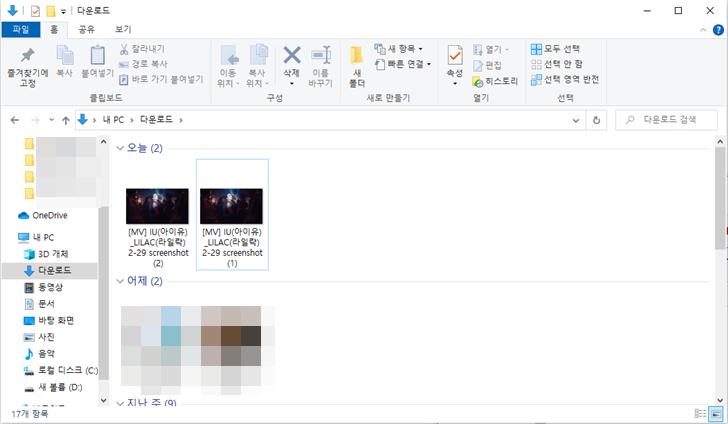The image size is (728, 424).
Task: Go forward with the right arrow
Action: 35,120
